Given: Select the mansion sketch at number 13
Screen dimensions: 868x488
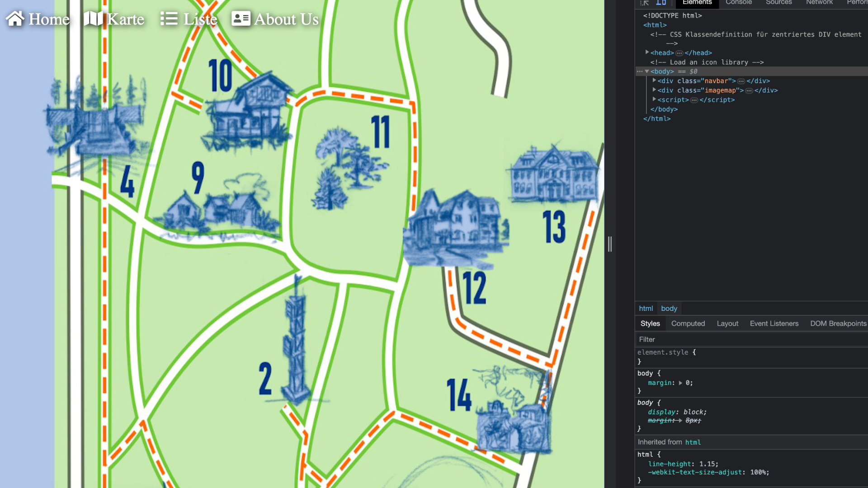Looking at the screenshot, I should pos(554,174).
